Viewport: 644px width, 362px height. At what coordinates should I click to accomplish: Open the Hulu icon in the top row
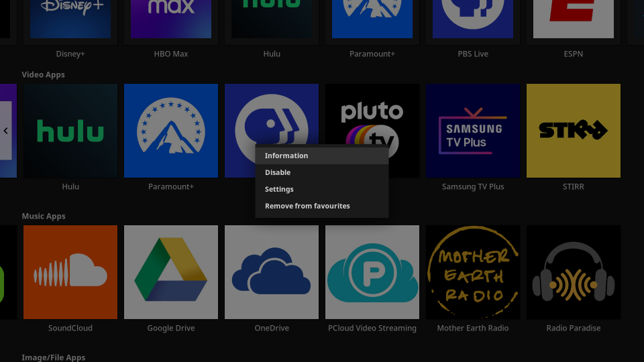pyautogui.click(x=272, y=19)
